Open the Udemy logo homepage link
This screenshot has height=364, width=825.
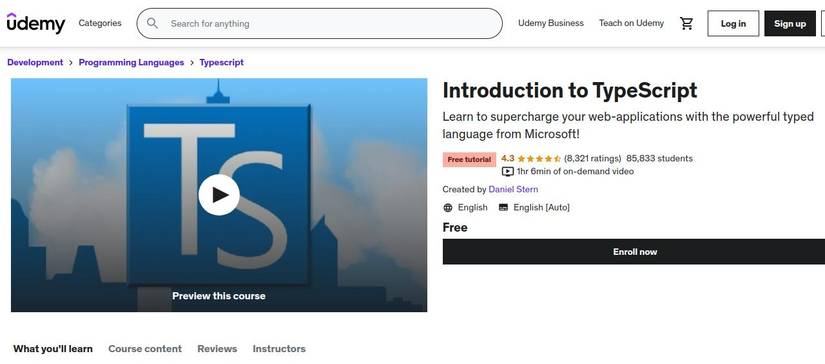click(x=36, y=23)
